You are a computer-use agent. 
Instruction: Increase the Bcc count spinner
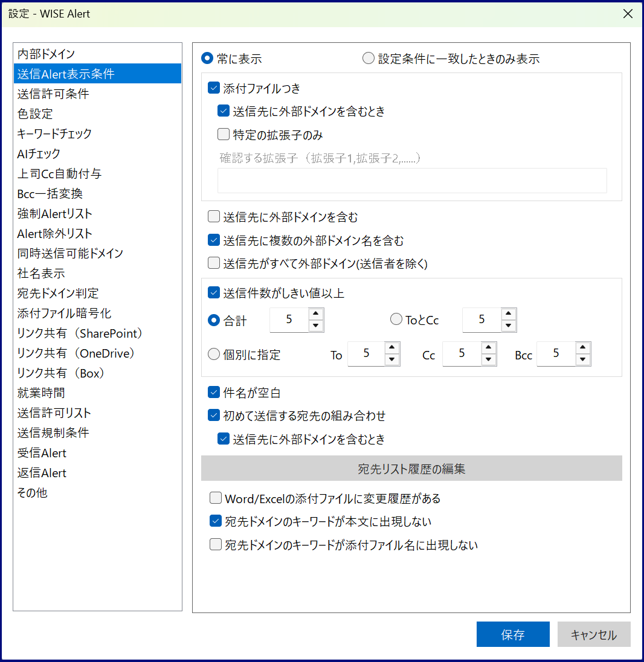click(583, 347)
